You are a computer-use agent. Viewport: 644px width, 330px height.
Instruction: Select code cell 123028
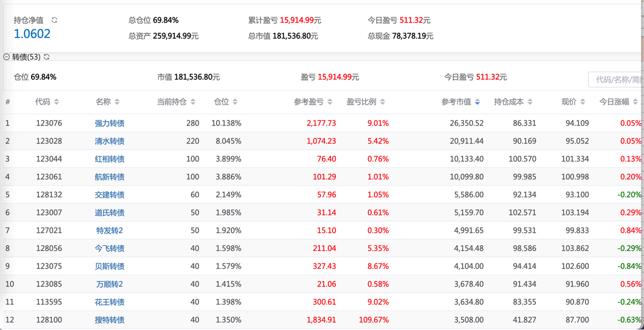tap(49, 141)
